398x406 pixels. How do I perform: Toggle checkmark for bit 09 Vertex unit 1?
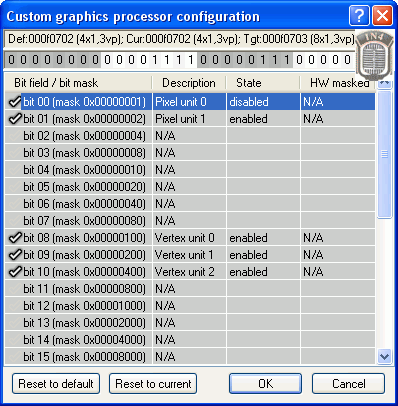(15, 255)
